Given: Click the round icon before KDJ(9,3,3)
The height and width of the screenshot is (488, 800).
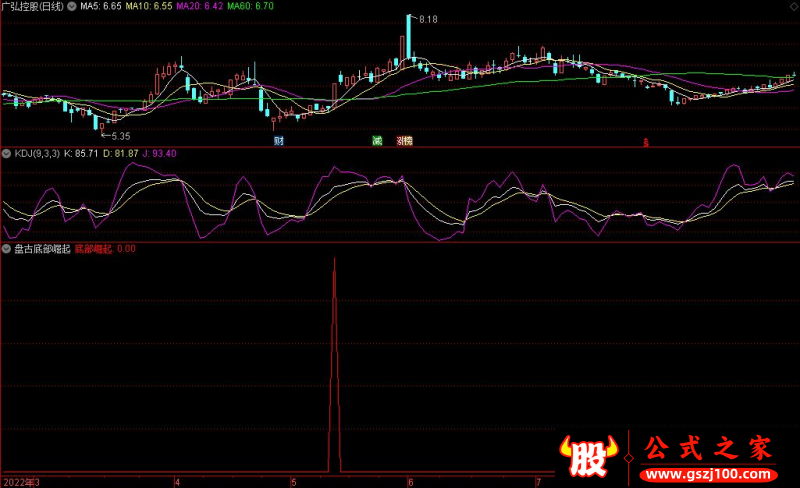Looking at the screenshot, I should click(x=7, y=153).
